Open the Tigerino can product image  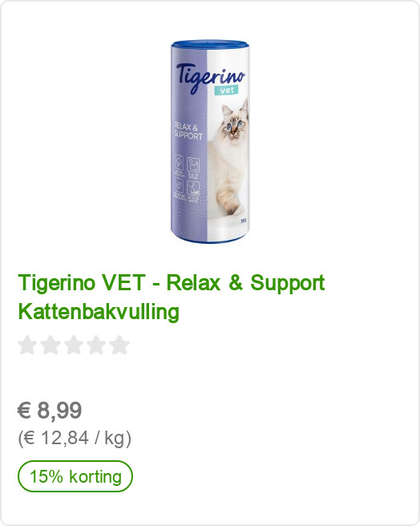210,142
